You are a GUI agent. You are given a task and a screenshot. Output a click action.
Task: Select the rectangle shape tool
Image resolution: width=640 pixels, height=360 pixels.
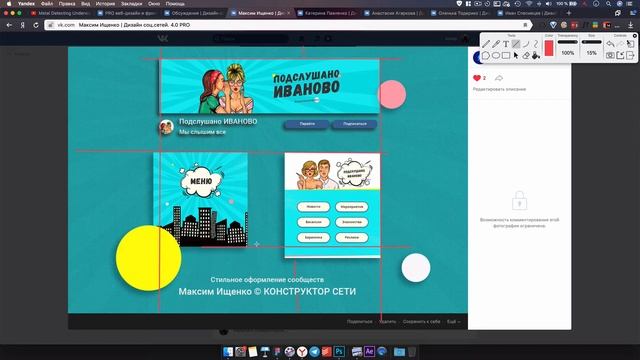coord(506,55)
